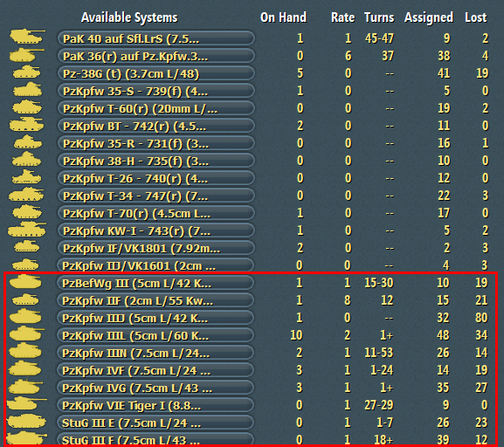Click the tank icon for PzKpfw T-60(r)
The width and height of the screenshot is (504, 447).
[x=27, y=107]
